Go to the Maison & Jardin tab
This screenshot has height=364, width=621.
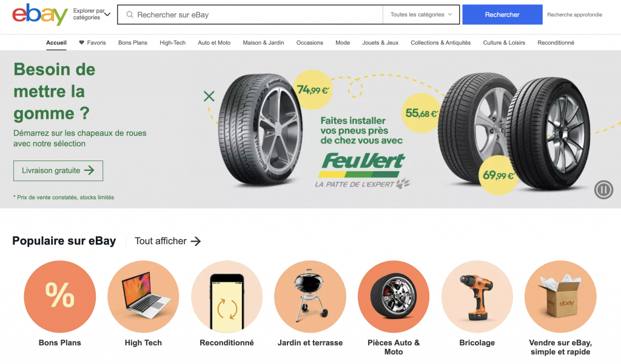(263, 43)
